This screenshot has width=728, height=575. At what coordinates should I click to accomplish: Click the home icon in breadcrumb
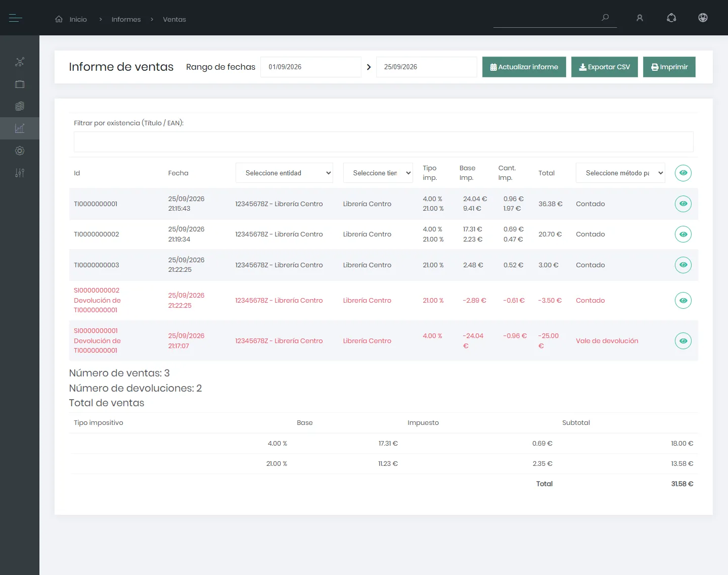pos(59,19)
